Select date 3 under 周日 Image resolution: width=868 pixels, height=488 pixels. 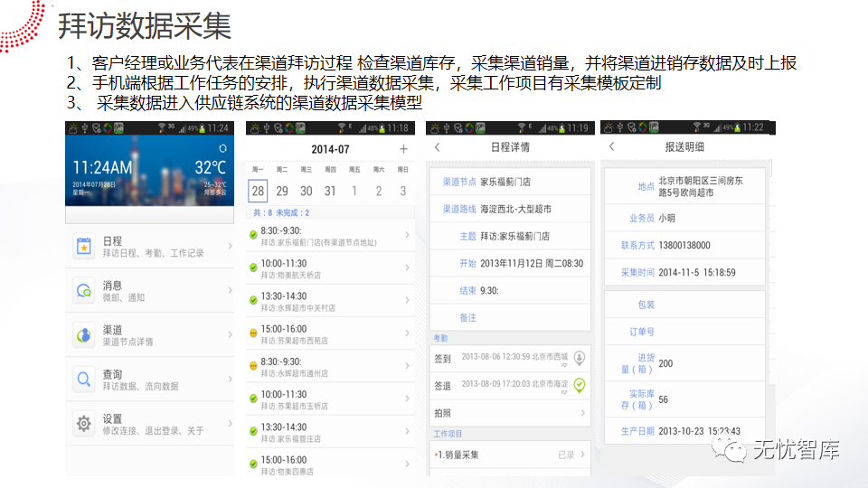403,191
